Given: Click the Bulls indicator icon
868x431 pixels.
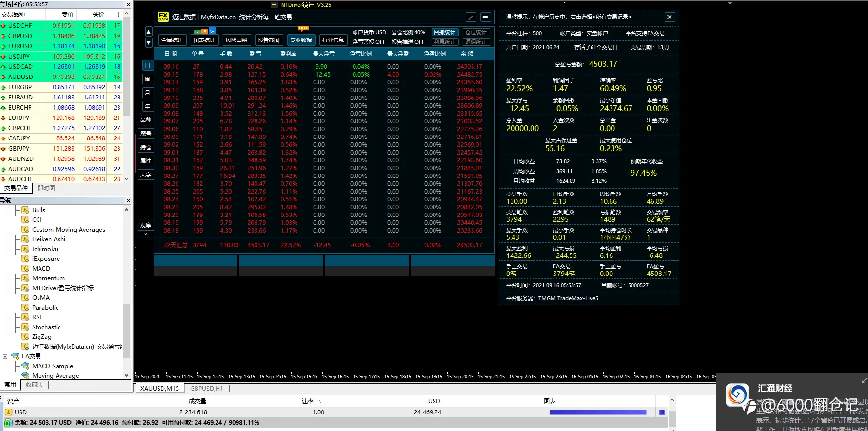Looking at the screenshot, I should click(25, 210).
